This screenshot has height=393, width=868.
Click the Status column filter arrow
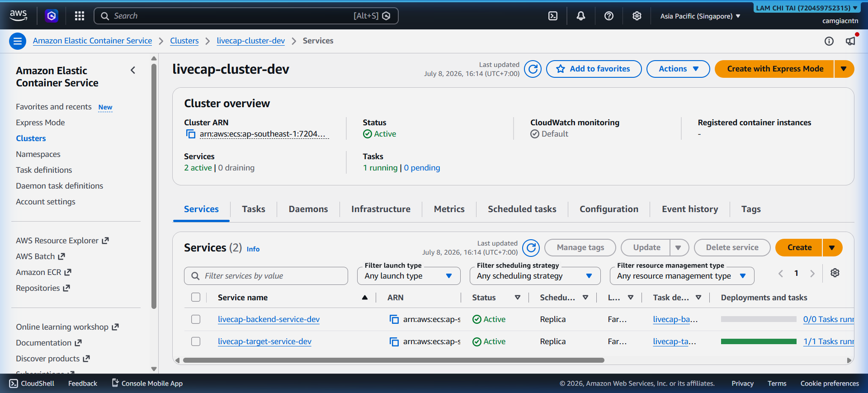click(518, 298)
